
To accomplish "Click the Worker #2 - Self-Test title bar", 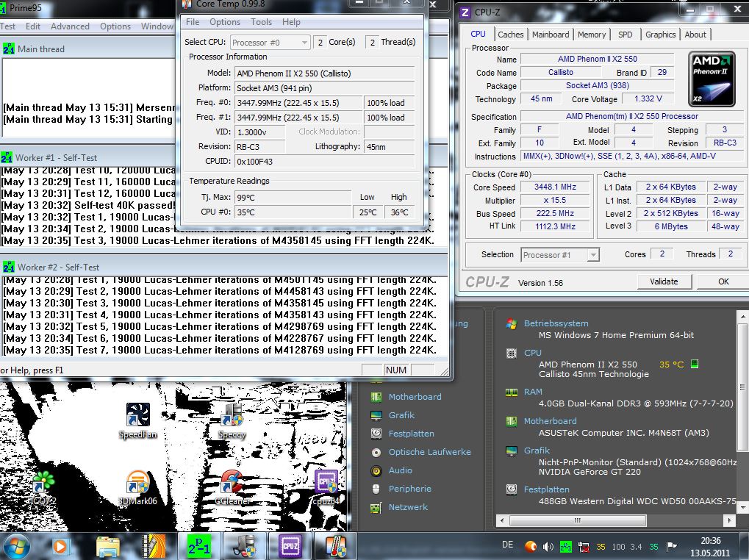I will pyautogui.click(x=224, y=267).
